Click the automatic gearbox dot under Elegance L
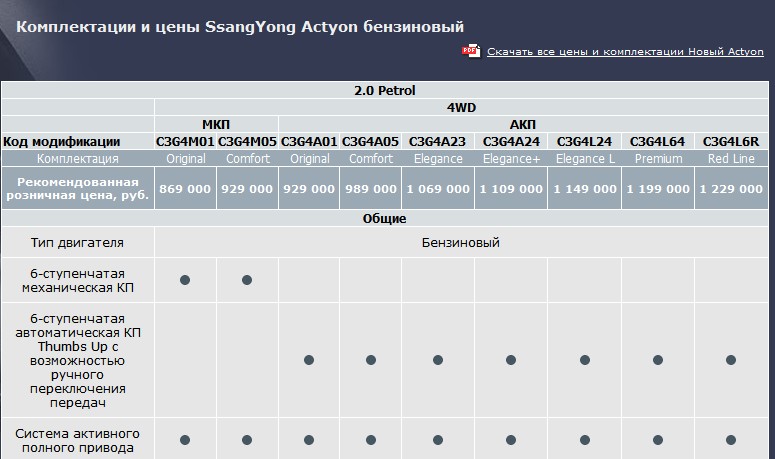The width and height of the screenshot is (775, 459). point(585,360)
